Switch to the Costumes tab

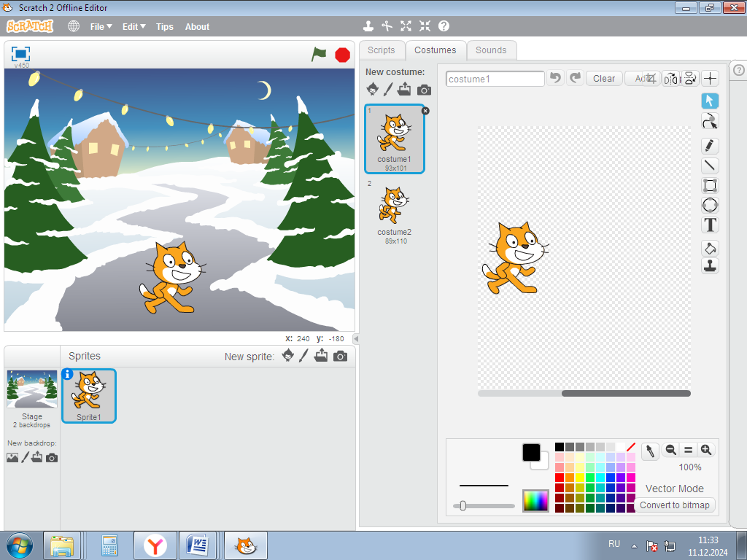point(435,50)
